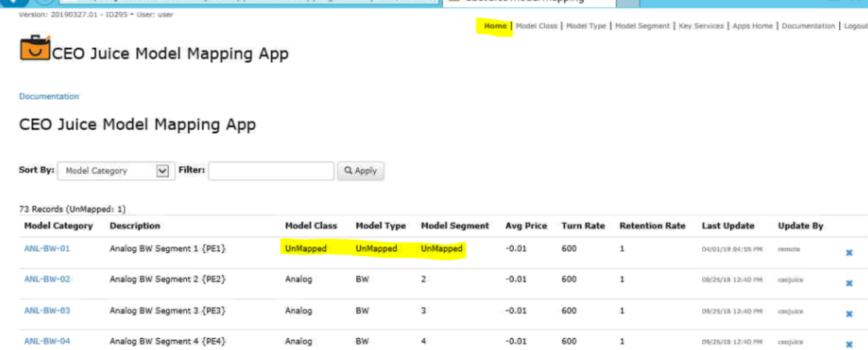Open the ANL-BW-03 model category link
868x350 pixels.
click(47, 311)
